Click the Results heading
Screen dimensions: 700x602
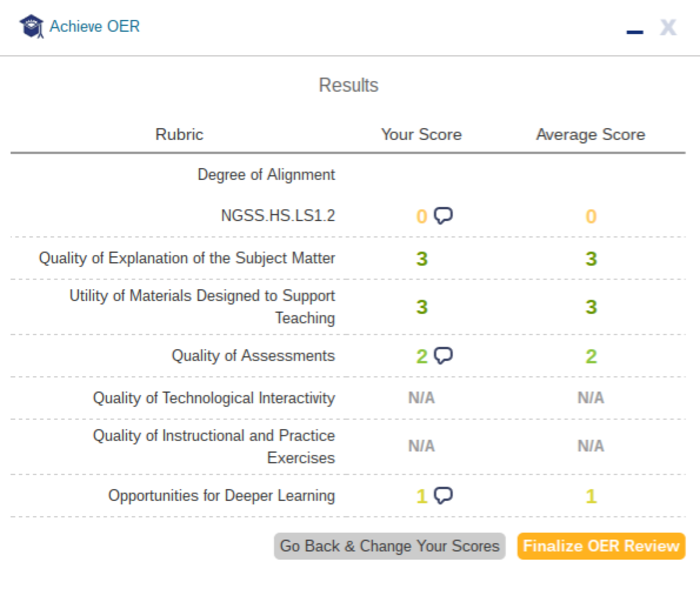point(348,85)
